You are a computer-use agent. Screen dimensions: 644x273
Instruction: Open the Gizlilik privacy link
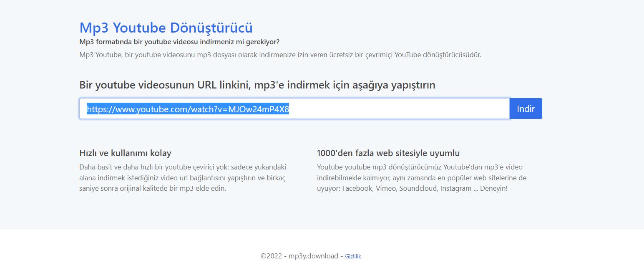pos(352,256)
